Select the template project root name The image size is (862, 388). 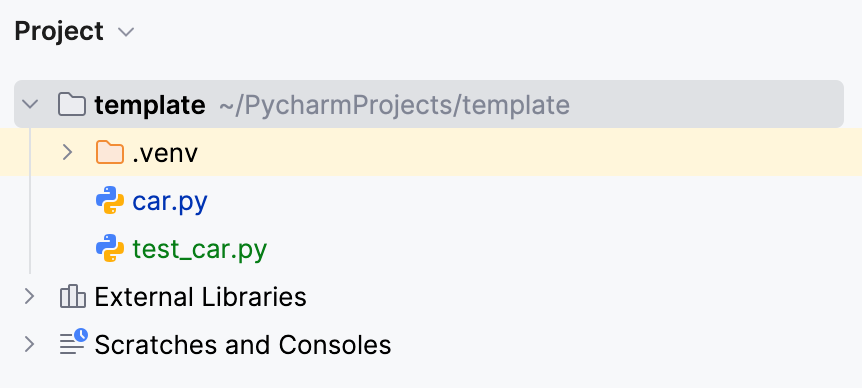click(x=150, y=104)
